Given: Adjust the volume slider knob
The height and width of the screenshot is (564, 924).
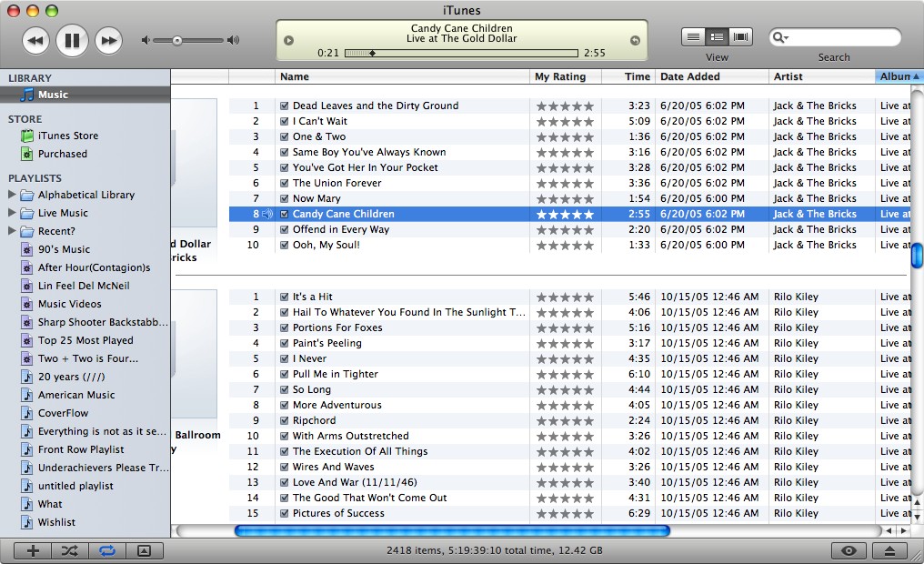Looking at the screenshot, I should tap(176, 40).
